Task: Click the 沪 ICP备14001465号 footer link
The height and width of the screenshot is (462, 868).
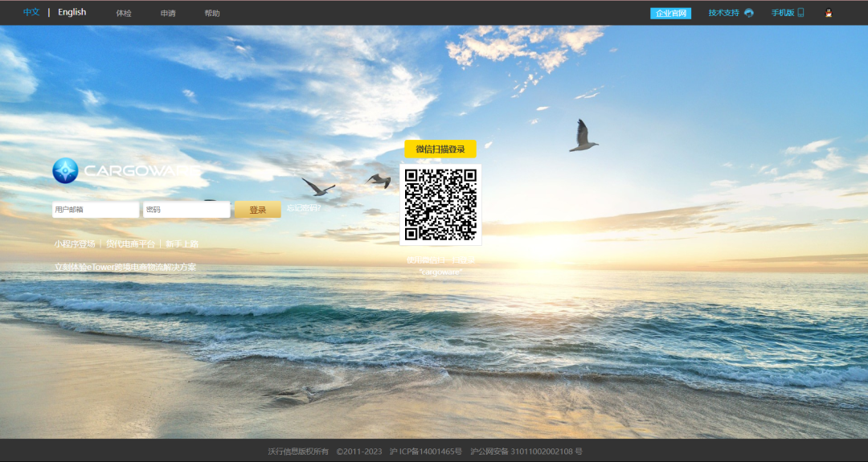Action: click(x=425, y=452)
